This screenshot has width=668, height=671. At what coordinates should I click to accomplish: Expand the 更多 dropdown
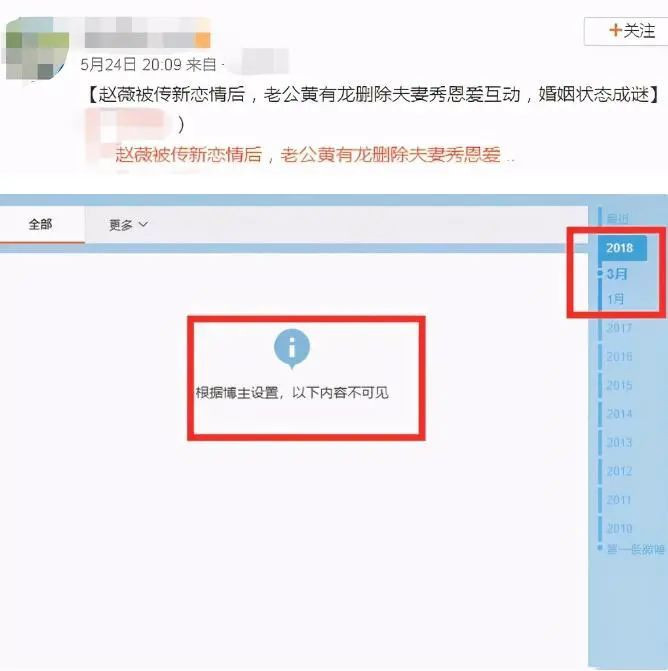(128, 225)
